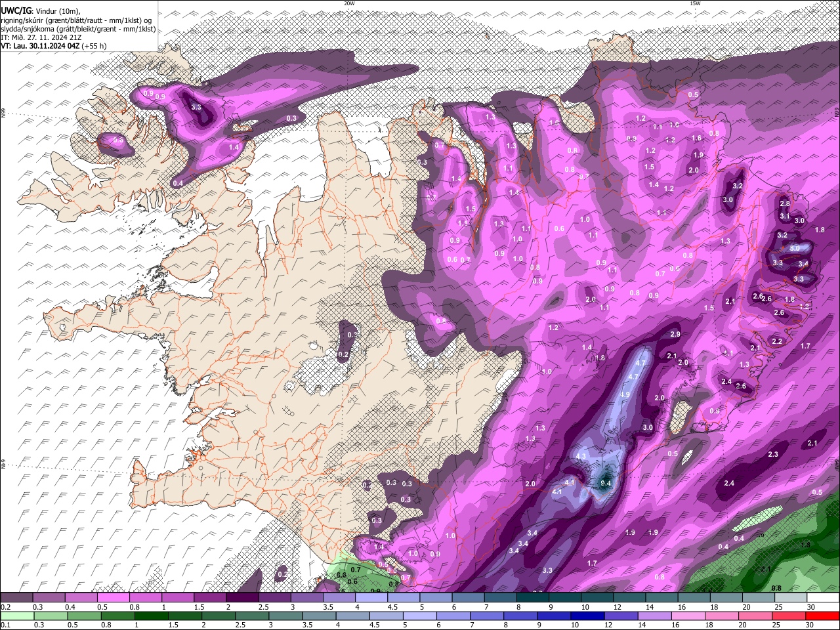This screenshot has width=840, height=630.
Task: Click the 'VT: Lau. 30.11.2024 04Z (+55 h)' line
Action: [54, 46]
